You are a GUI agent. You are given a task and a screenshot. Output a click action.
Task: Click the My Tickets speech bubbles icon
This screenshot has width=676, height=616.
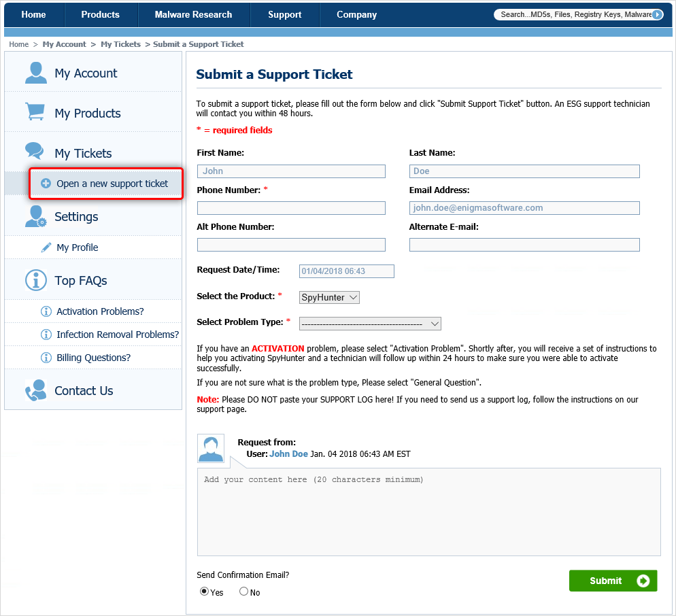point(35,152)
